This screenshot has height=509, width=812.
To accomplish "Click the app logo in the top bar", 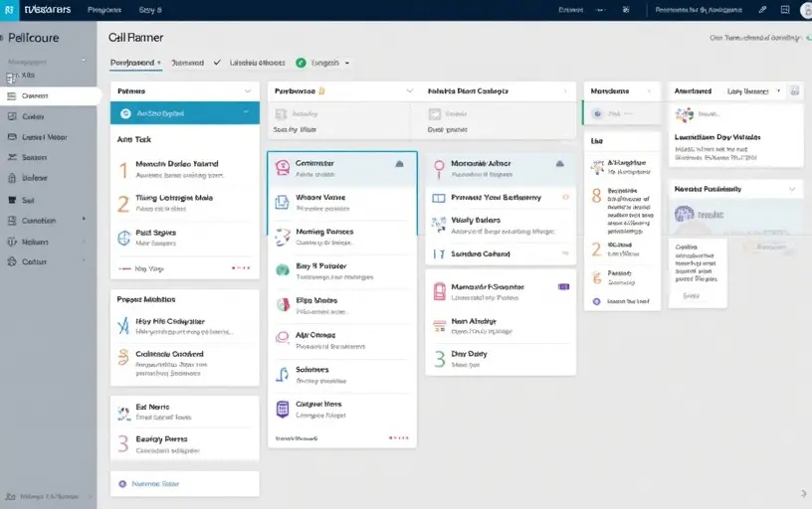I will 9,10.
